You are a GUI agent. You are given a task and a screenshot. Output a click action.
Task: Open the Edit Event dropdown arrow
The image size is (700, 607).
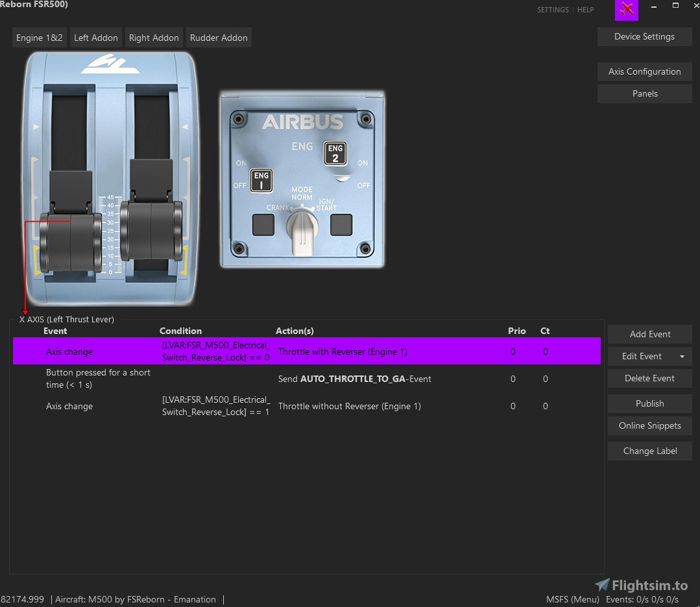coord(682,357)
